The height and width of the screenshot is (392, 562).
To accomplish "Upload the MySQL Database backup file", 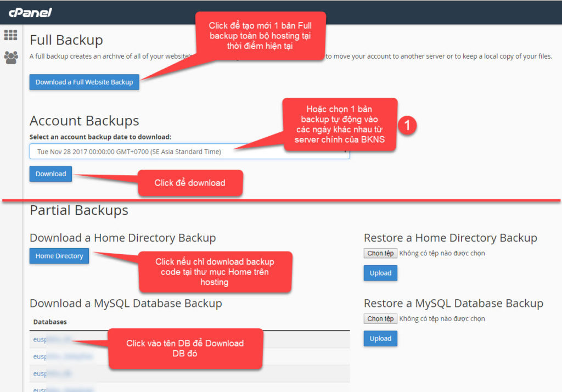I will coord(380,338).
